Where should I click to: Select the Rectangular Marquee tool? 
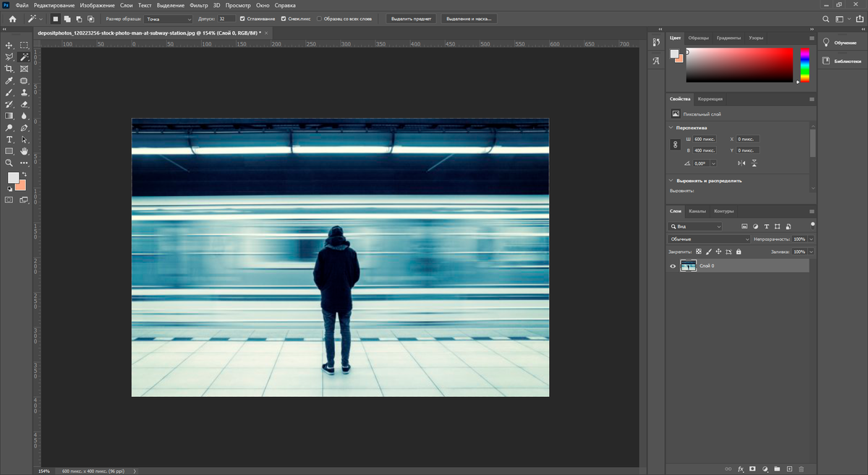[24, 45]
